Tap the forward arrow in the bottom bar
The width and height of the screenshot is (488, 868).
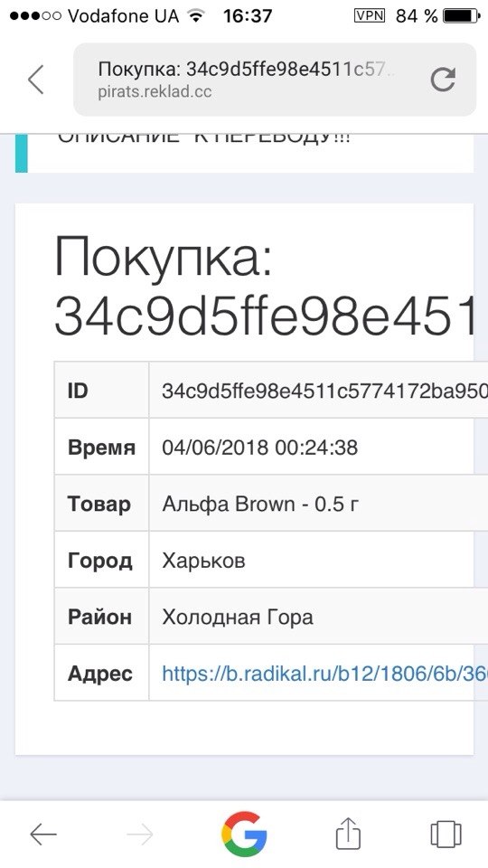[139, 834]
